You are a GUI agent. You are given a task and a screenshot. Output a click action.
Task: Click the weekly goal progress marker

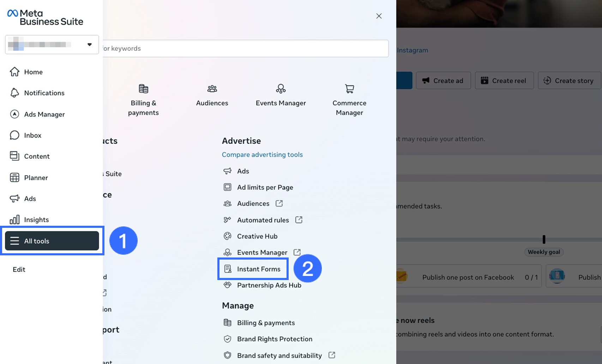[x=544, y=239]
